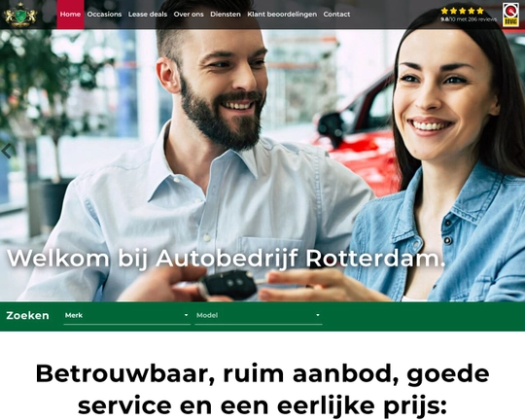Click the Model dropdown arrow
Image resolution: width=525 pixels, height=420 pixels.
317,315
